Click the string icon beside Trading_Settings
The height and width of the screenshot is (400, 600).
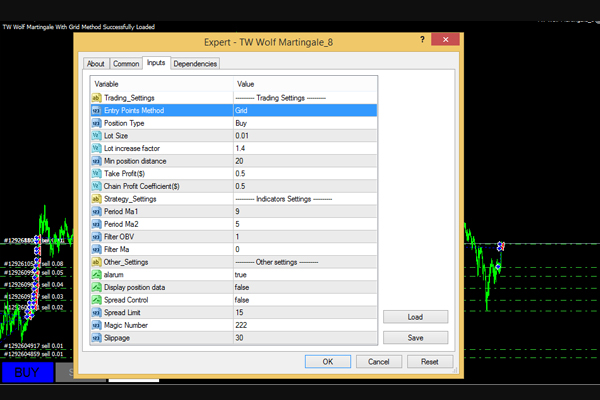96,98
